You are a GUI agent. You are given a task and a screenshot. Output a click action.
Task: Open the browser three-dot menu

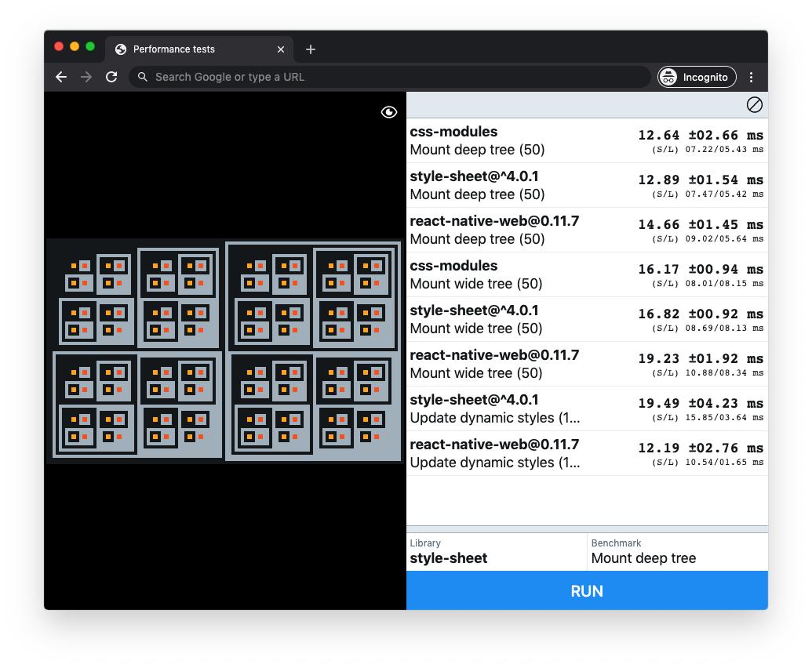tap(751, 77)
